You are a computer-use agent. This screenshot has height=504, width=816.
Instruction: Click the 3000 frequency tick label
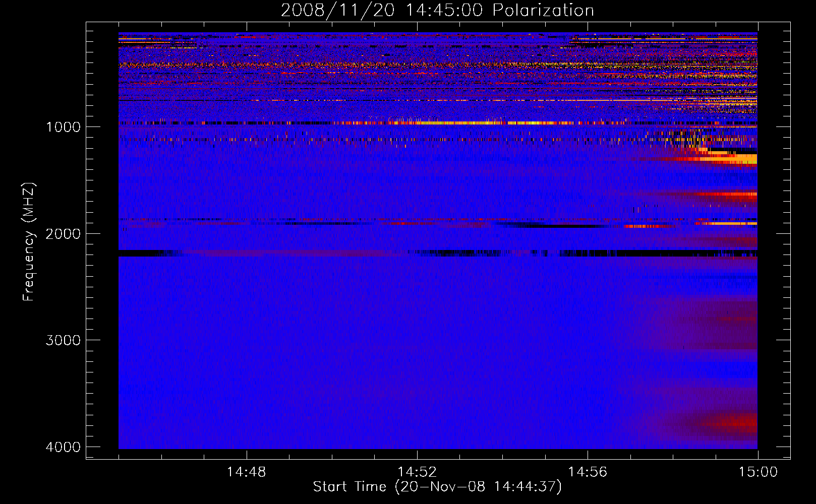pyautogui.click(x=63, y=340)
